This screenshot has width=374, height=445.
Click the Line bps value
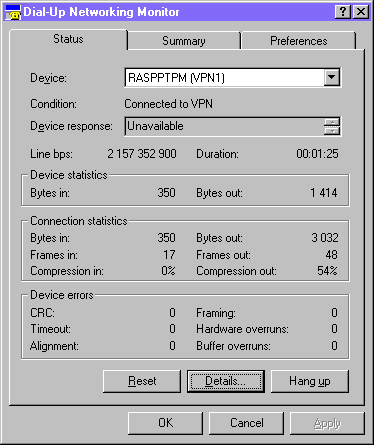pyautogui.click(x=142, y=154)
